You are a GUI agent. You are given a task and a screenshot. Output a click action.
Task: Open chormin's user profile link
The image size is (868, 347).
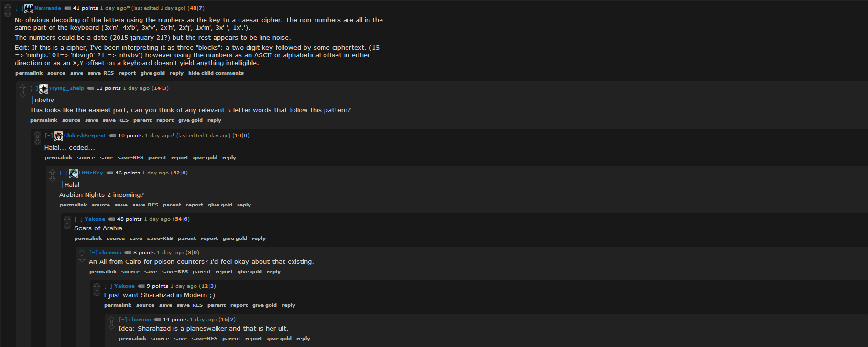tap(110, 253)
